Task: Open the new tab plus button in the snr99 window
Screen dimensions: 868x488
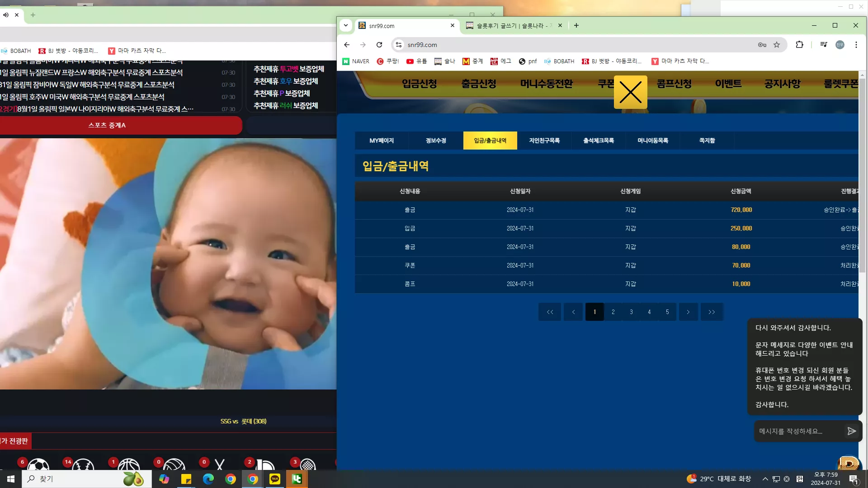Action: pyautogui.click(x=576, y=26)
